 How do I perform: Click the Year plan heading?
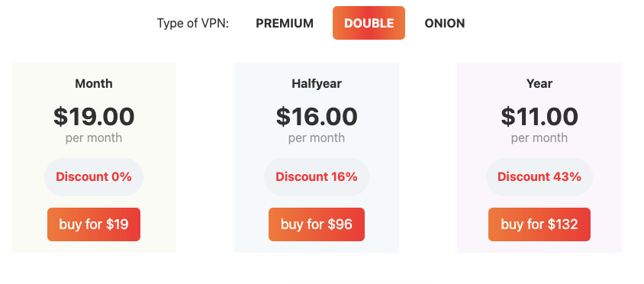539,83
